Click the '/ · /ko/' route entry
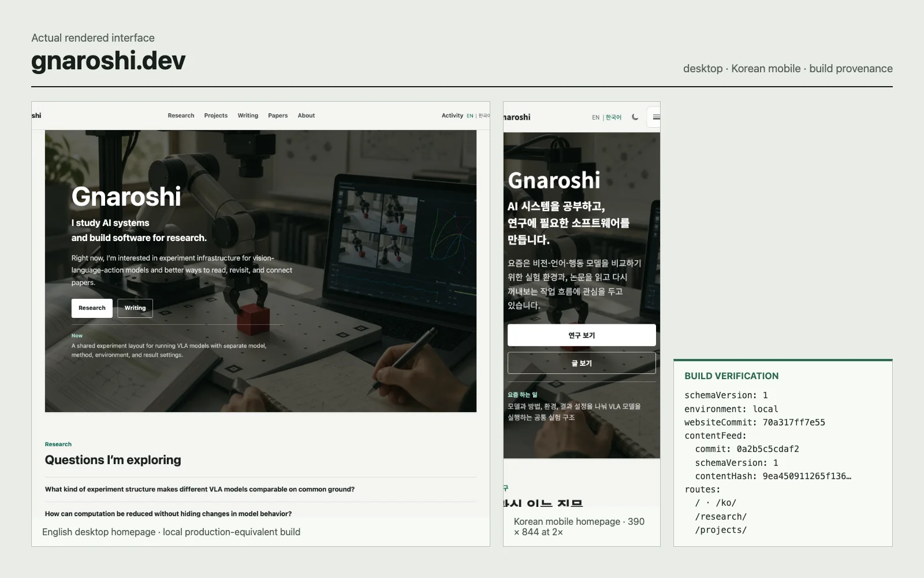The height and width of the screenshot is (578, 924). tap(716, 503)
